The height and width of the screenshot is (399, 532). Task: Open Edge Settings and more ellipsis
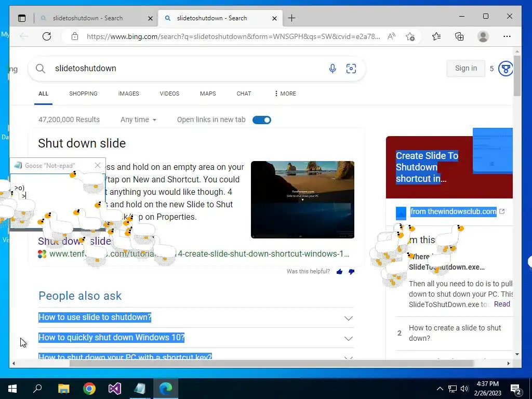pos(507,36)
